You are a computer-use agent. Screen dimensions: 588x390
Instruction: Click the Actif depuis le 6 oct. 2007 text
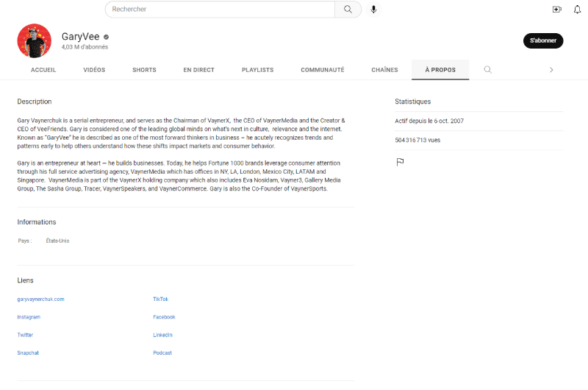(429, 121)
